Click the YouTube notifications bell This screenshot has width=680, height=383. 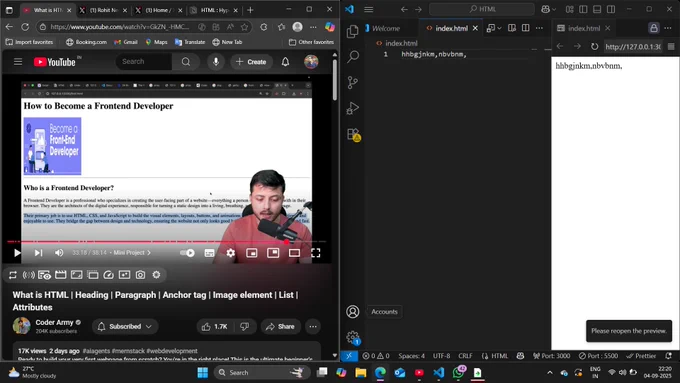pos(285,62)
